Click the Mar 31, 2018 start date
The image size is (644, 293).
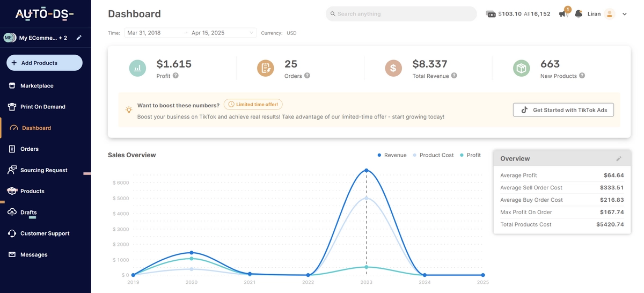click(144, 33)
